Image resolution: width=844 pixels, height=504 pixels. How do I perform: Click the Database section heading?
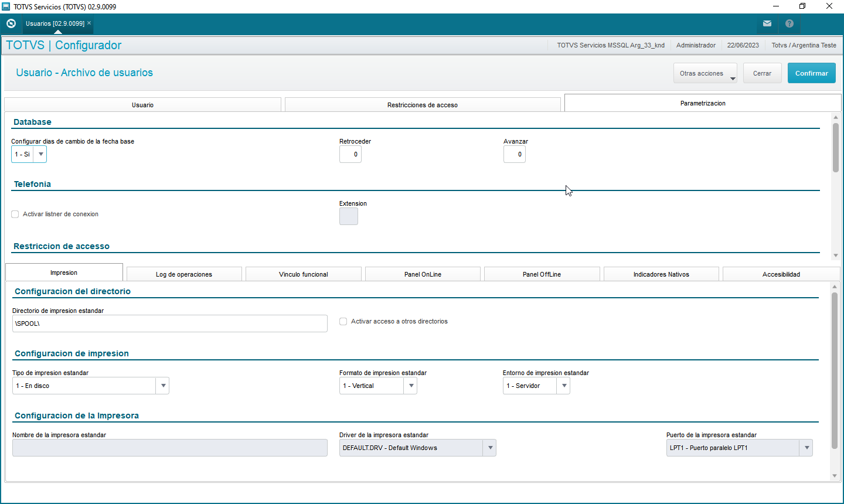point(32,122)
